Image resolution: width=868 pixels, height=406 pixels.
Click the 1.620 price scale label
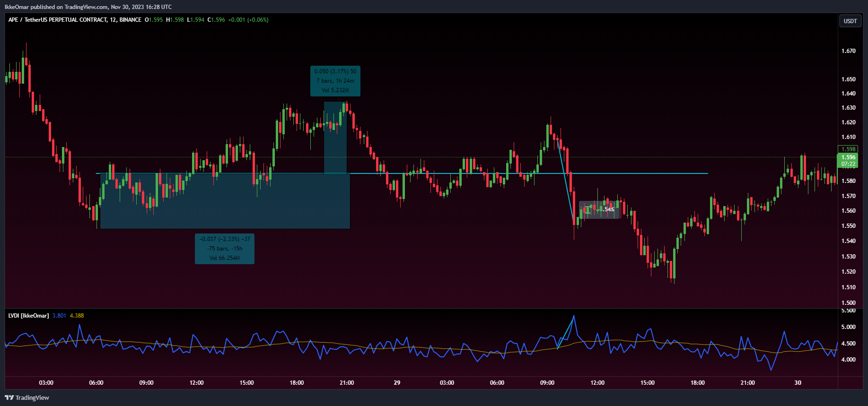pyautogui.click(x=848, y=122)
